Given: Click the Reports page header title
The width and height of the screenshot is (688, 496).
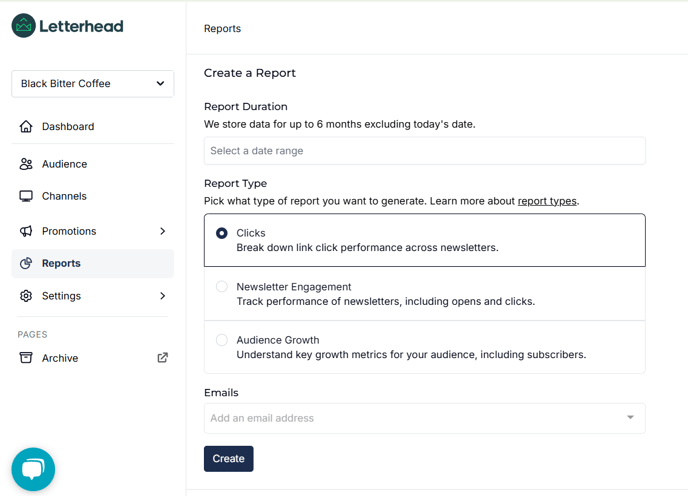Looking at the screenshot, I should 222,29.
